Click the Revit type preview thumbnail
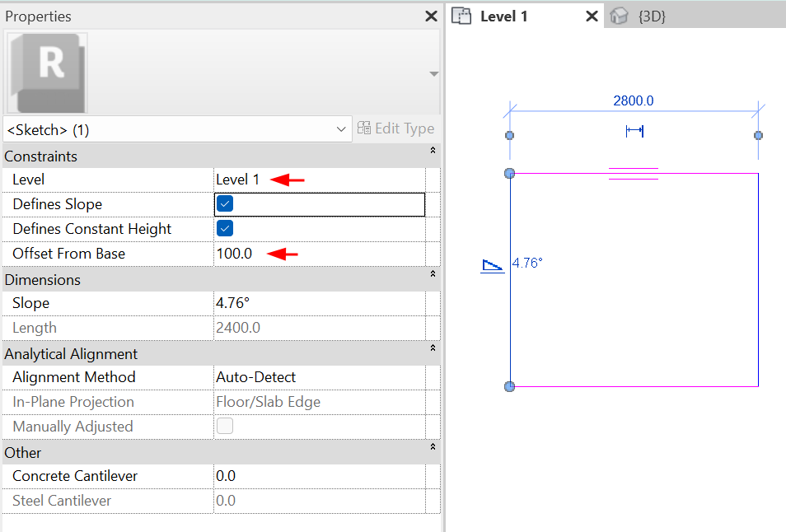Viewport: 786px width, 532px height. pyautogui.click(x=48, y=73)
